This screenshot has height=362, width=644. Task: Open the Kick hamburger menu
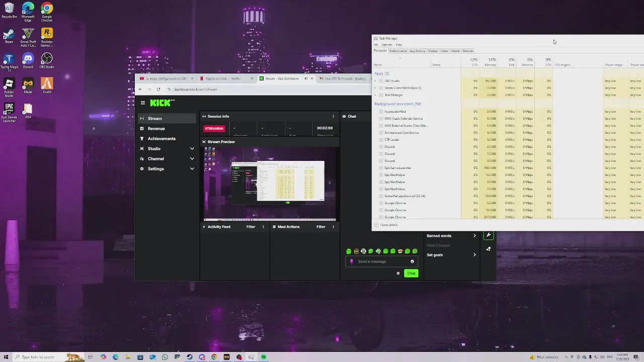[143, 103]
